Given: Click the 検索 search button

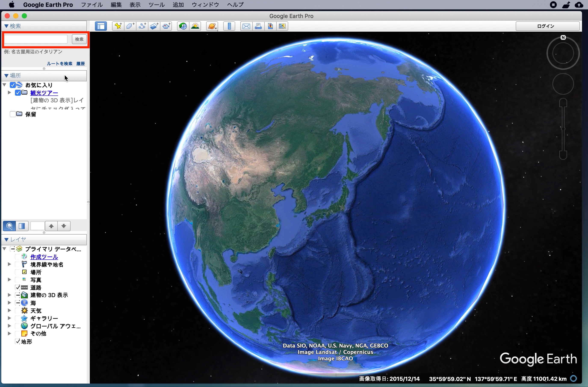Looking at the screenshot, I should pyautogui.click(x=79, y=39).
